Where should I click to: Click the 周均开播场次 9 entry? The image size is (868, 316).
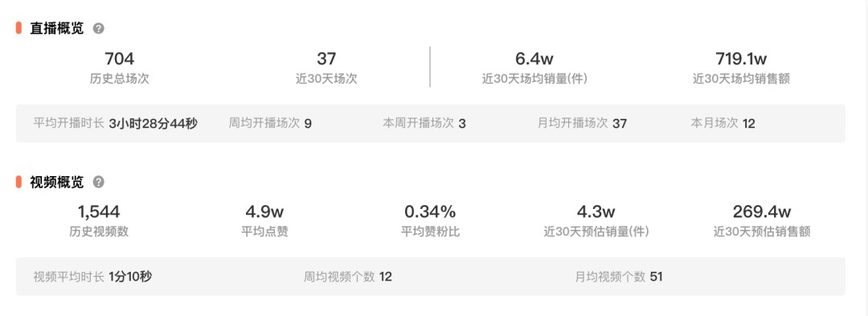[270, 123]
